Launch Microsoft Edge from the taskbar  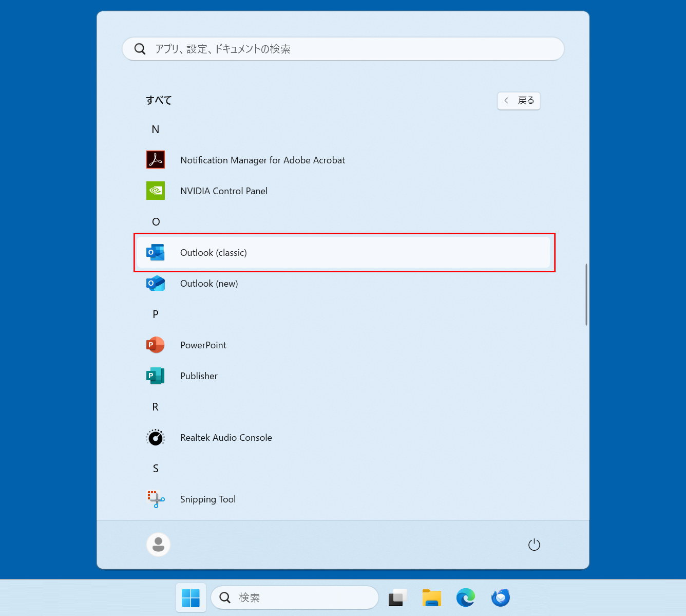[x=466, y=598]
